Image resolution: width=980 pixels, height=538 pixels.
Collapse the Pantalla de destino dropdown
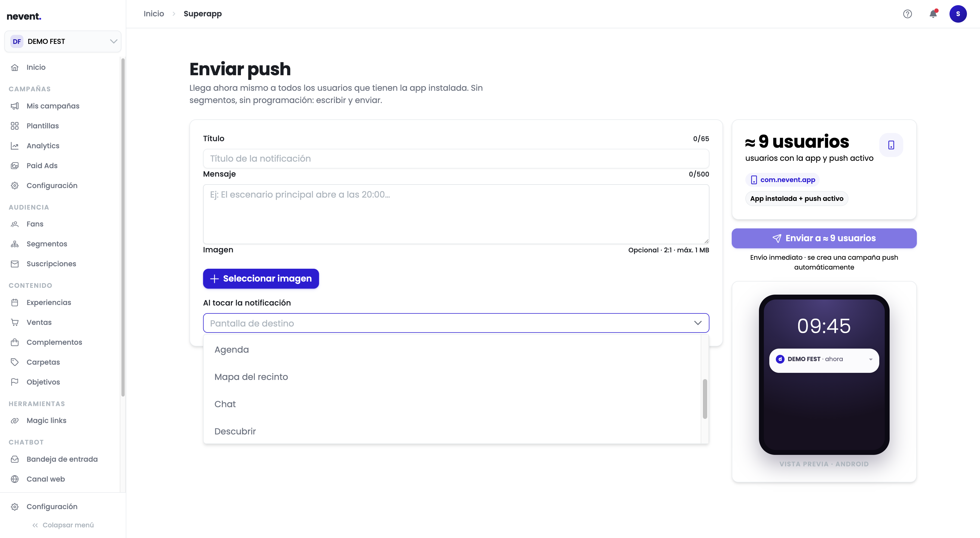(698, 323)
